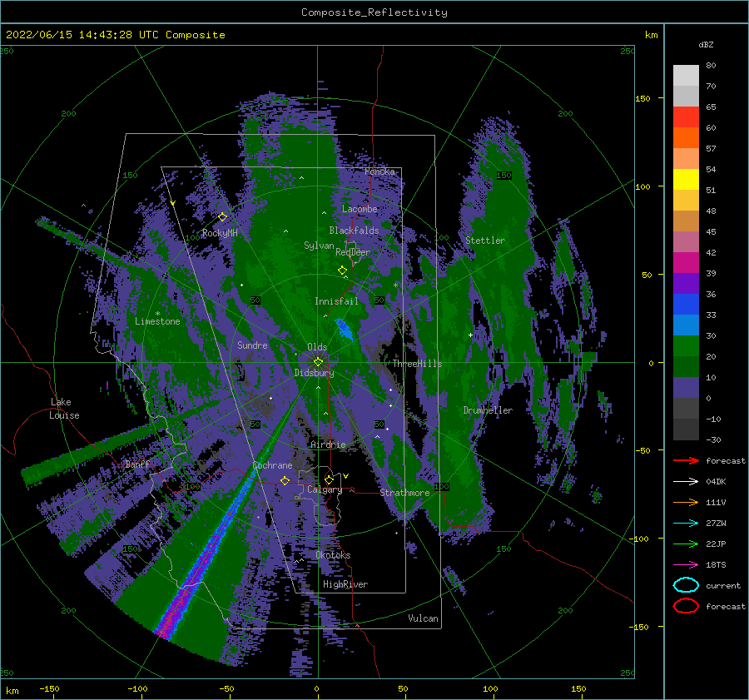Click the Limestone label
Image resolution: width=749 pixels, height=700 pixels.
(157, 321)
